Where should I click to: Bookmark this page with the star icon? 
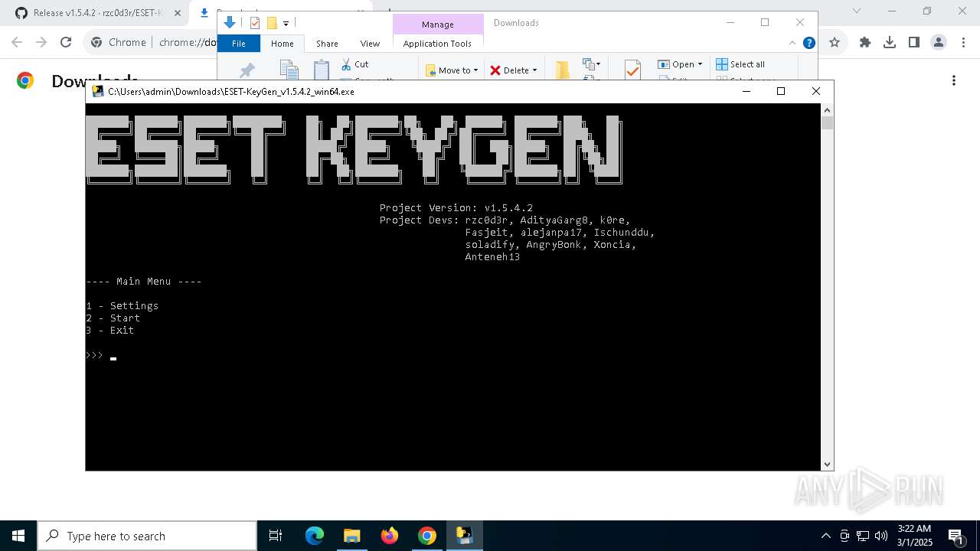pos(835,43)
